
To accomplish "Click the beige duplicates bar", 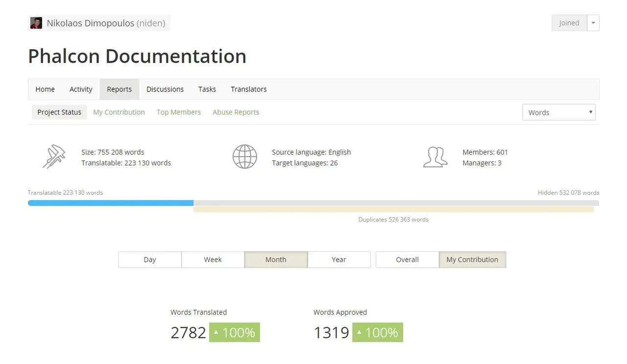I will [x=394, y=209].
